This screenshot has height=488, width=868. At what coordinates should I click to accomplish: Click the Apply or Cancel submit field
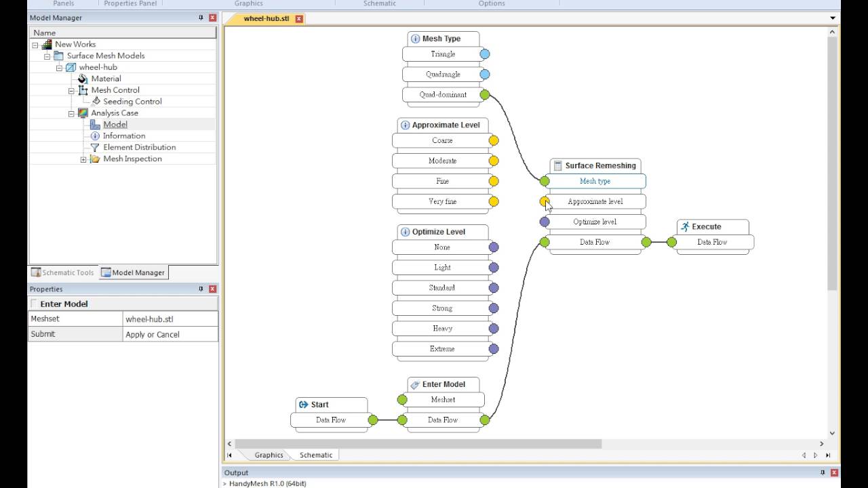click(171, 334)
